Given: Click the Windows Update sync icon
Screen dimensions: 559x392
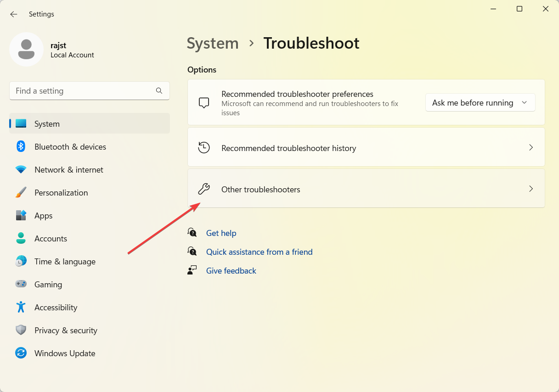Looking at the screenshot, I should 21,353.
